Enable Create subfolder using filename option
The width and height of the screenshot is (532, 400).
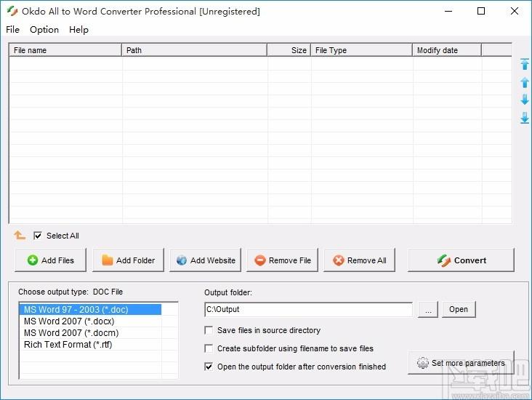[x=209, y=348]
